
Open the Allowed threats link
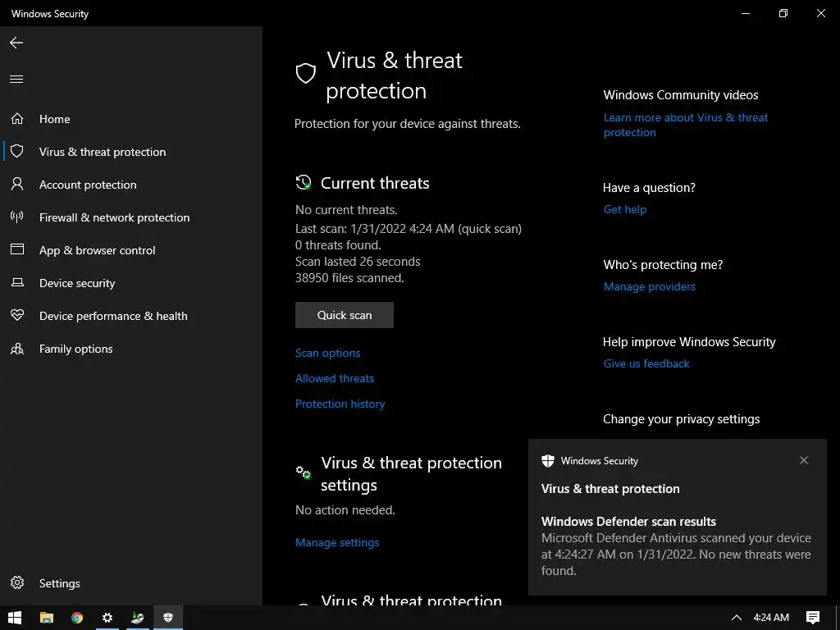335,378
